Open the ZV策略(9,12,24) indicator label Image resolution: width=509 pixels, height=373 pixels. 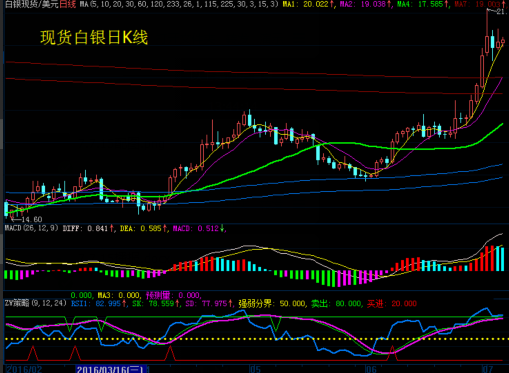click(x=35, y=303)
